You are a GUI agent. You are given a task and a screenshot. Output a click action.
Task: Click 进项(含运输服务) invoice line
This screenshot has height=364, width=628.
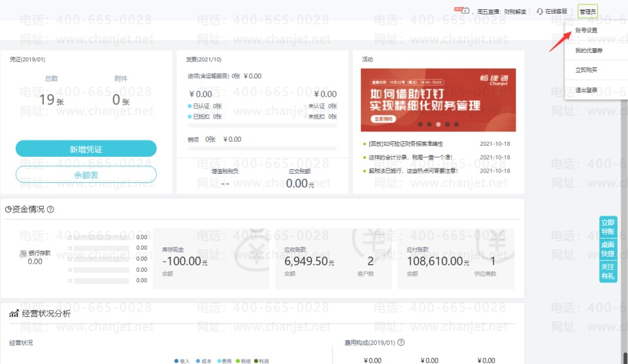tap(224, 76)
